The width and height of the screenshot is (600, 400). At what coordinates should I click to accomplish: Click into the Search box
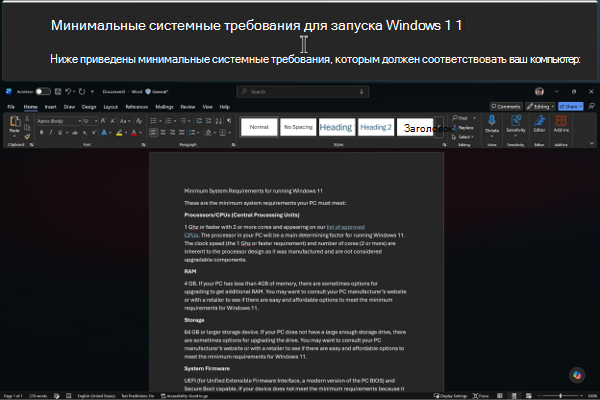302,92
